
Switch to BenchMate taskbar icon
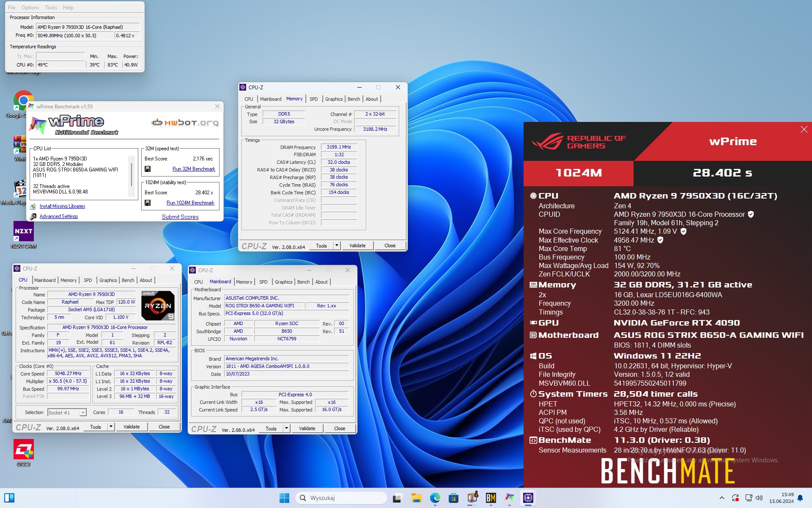[x=491, y=498]
